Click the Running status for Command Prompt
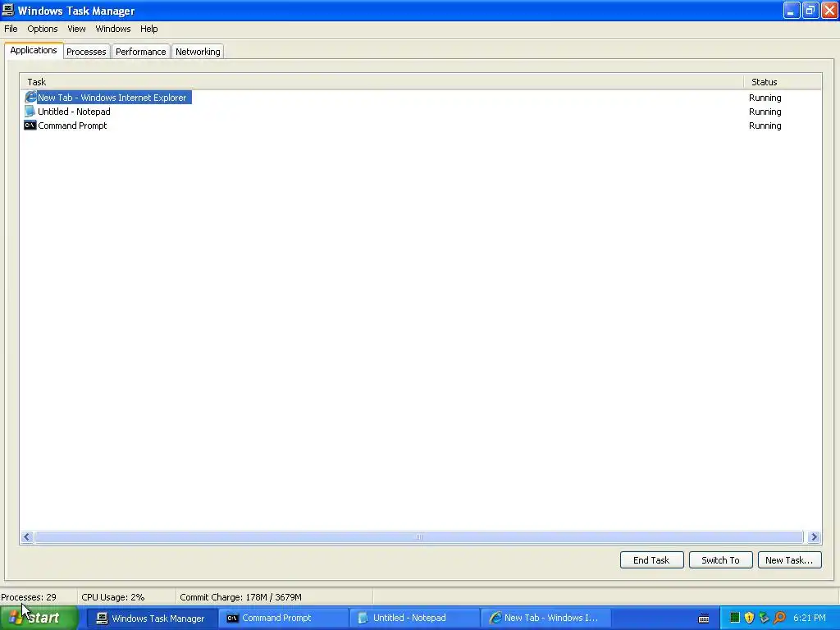Screen dimensions: 840x630 coord(765,126)
